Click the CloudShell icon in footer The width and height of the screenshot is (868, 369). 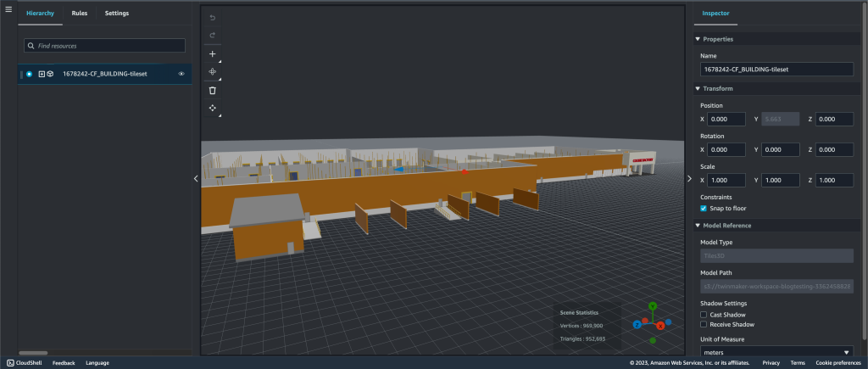point(10,363)
